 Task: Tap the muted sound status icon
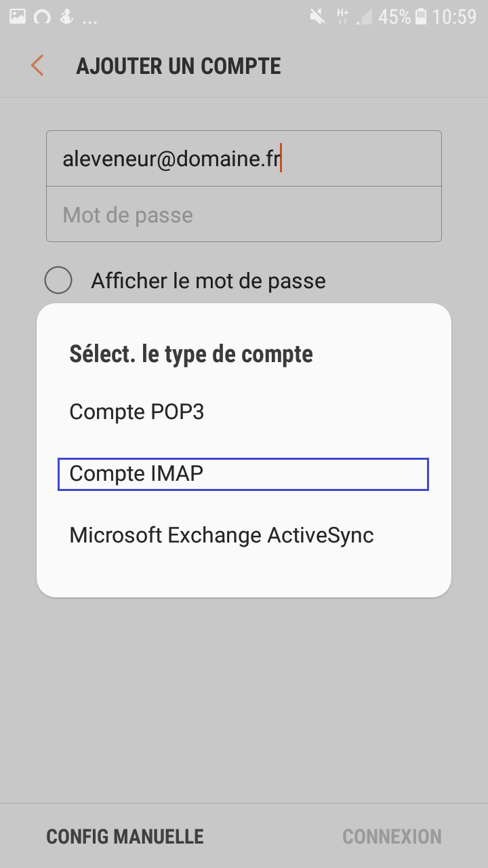tap(317, 17)
